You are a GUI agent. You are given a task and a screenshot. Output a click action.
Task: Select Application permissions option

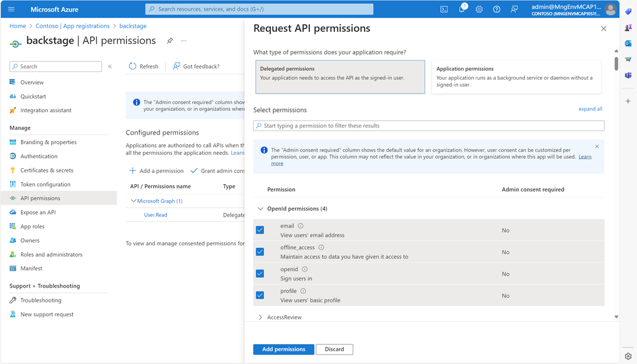(x=516, y=76)
